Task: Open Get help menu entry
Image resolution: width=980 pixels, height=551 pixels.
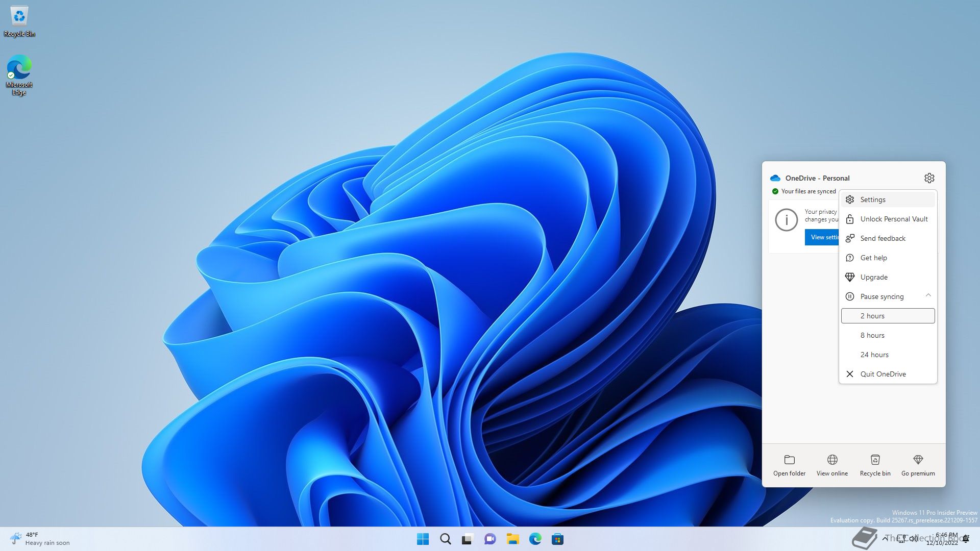Action: point(888,258)
